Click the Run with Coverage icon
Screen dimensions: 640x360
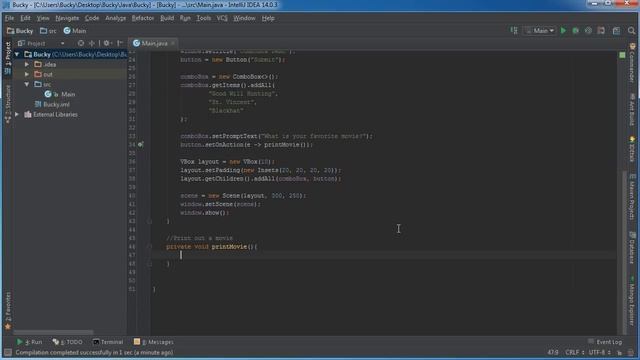588,31
